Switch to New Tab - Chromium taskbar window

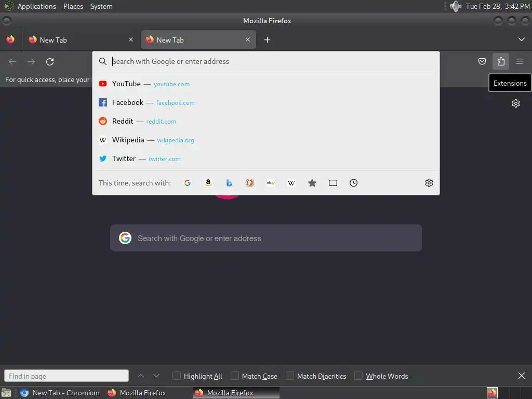point(60,393)
